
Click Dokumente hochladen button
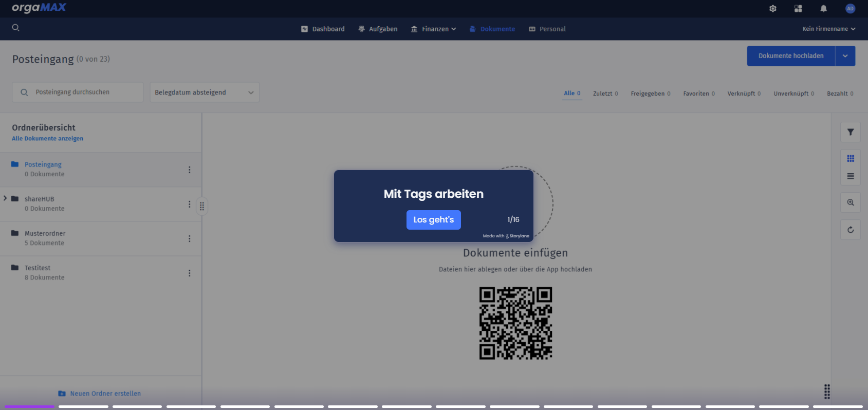[791, 56]
